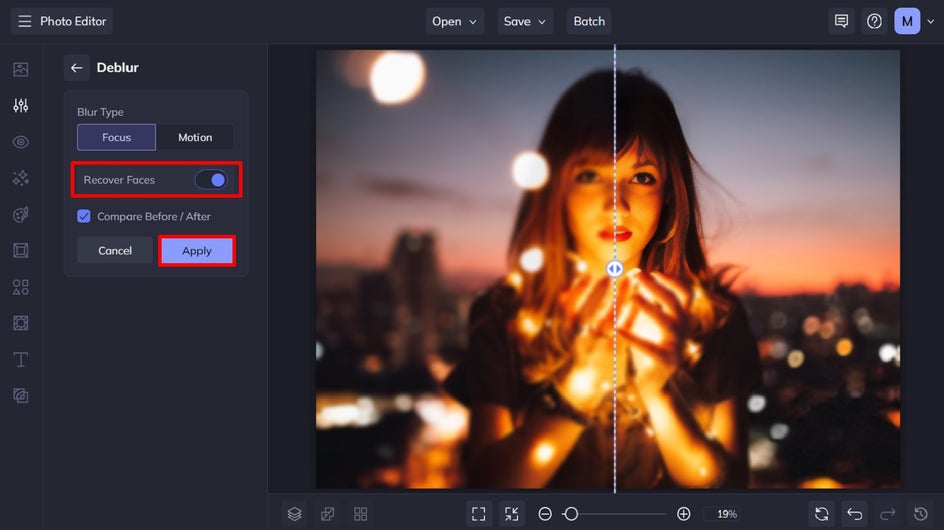Open the Photo Editor hamburger menu
This screenshot has height=530, width=944.
25,21
